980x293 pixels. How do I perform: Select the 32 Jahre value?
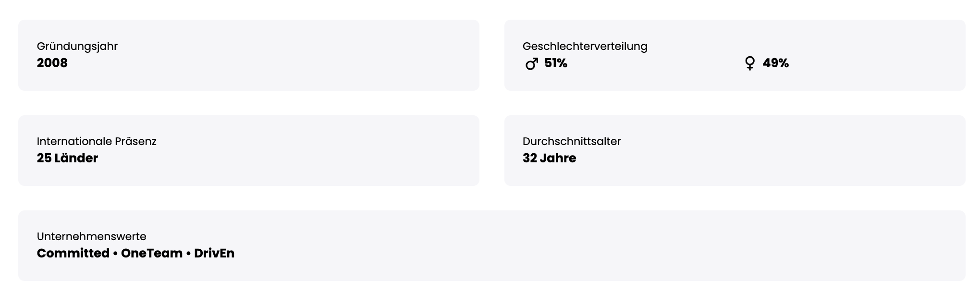[549, 158]
